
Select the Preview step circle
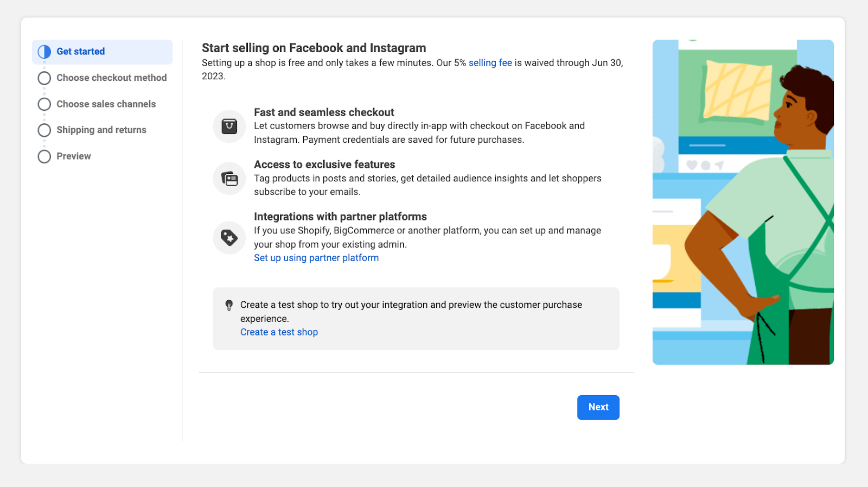click(44, 156)
